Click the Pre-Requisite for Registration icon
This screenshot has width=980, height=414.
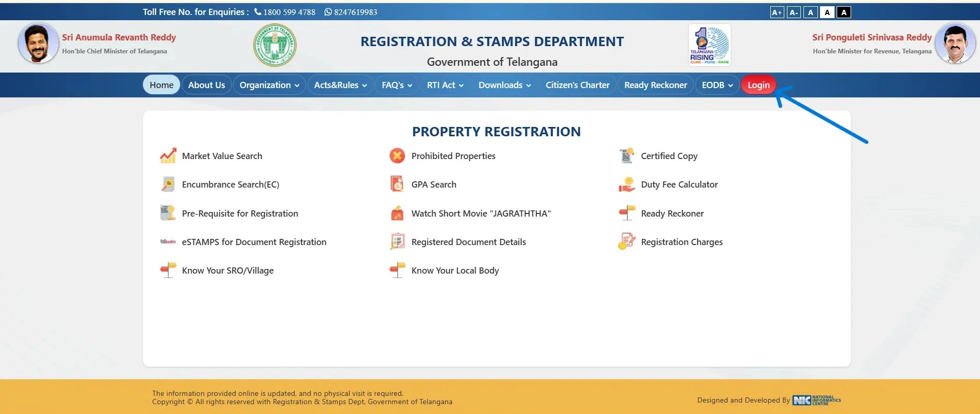tap(168, 213)
